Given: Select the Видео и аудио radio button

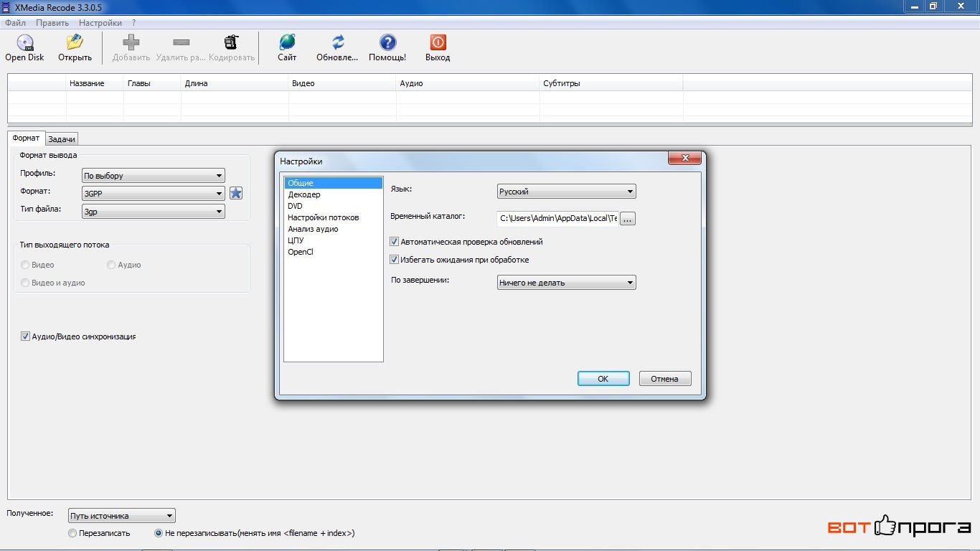Looking at the screenshot, I should (x=25, y=283).
